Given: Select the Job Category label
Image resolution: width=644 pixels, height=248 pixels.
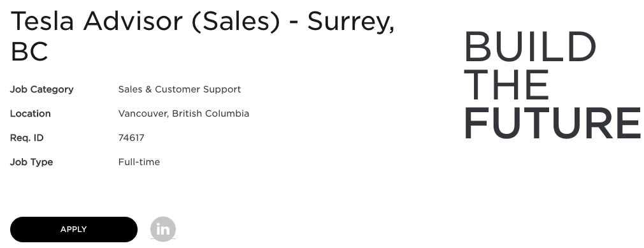Looking at the screenshot, I should [41, 89].
